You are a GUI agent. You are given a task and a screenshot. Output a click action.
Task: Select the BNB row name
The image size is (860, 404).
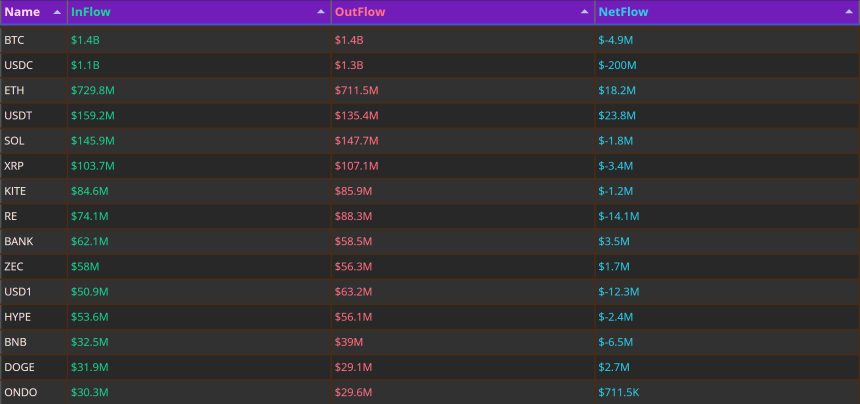point(15,343)
